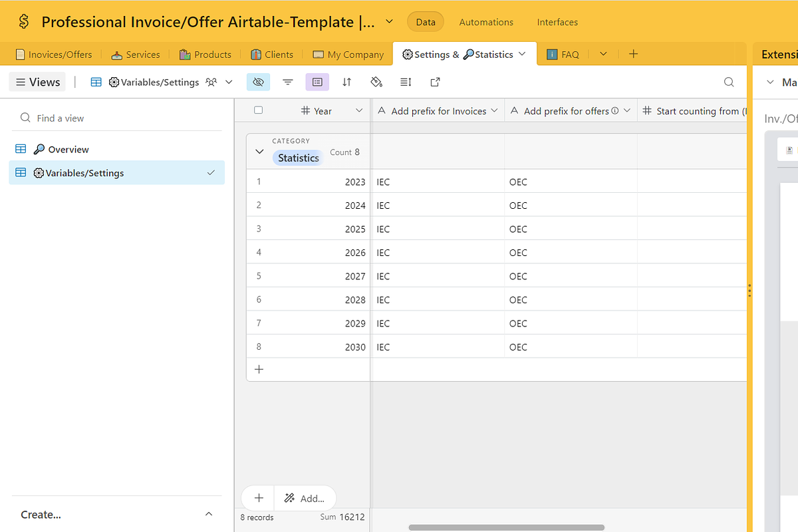The image size is (798, 532).
Task: Switch to FAQ table tab
Action: pyautogui.click(x=563, y=55)
